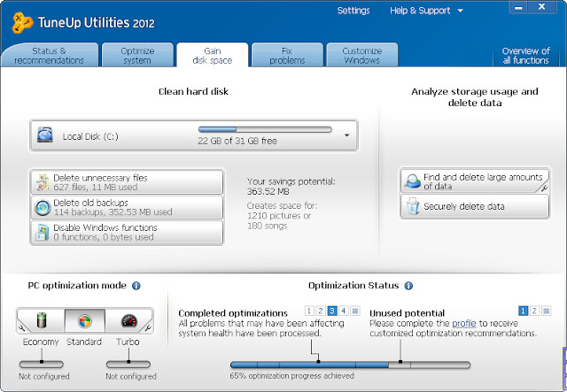The height and width of the screenshot is (392, 567).
Task: Show completed optimizations page 2
Action: click(x=321, y=311)
